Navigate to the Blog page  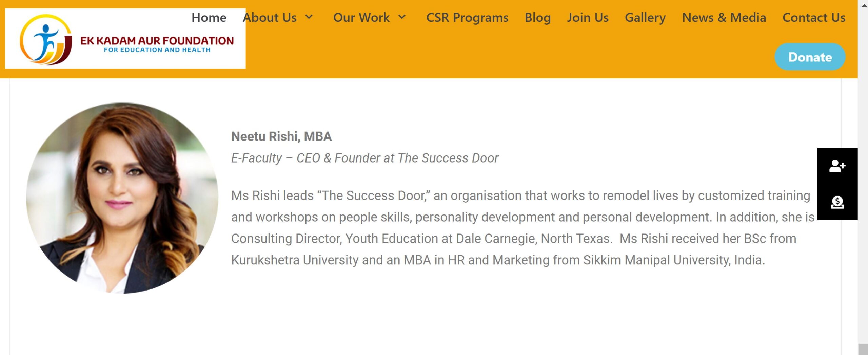coord(537,18)
